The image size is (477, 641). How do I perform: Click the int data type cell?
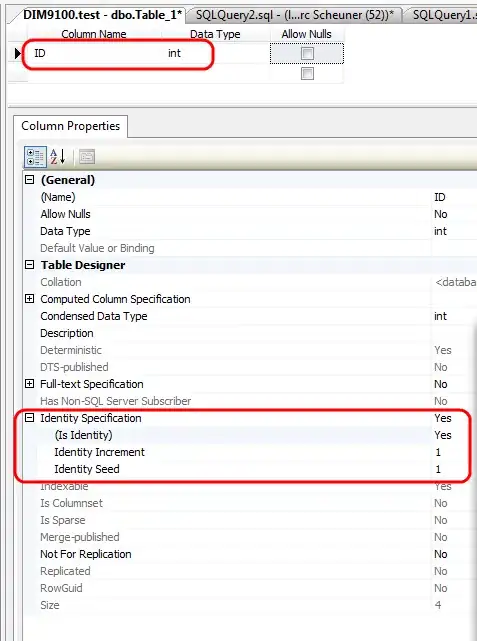coord(216,53)
